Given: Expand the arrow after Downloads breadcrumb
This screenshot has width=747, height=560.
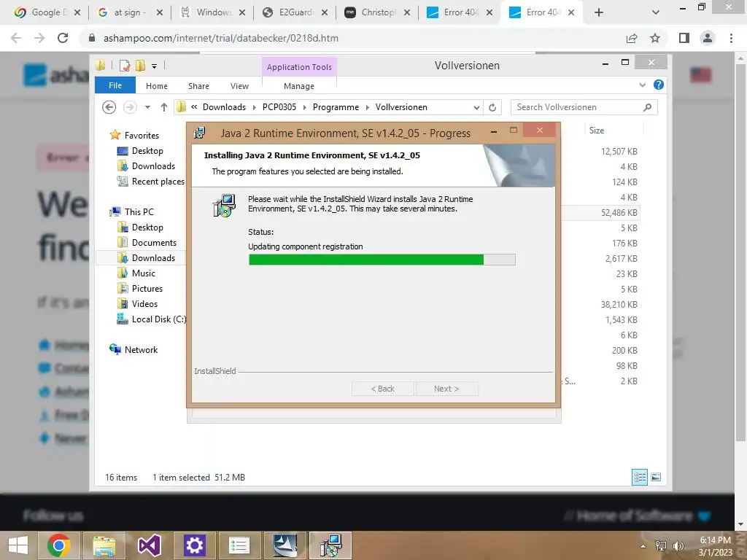Looking at the screenshot, I should point(255,108).
